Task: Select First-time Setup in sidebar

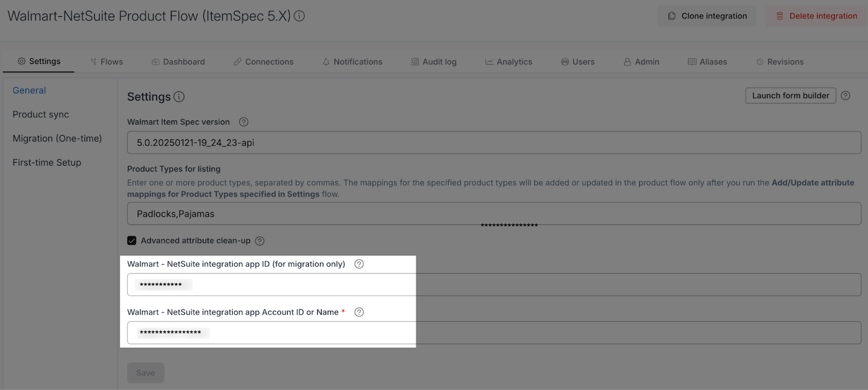Action: tap(47, 162)
